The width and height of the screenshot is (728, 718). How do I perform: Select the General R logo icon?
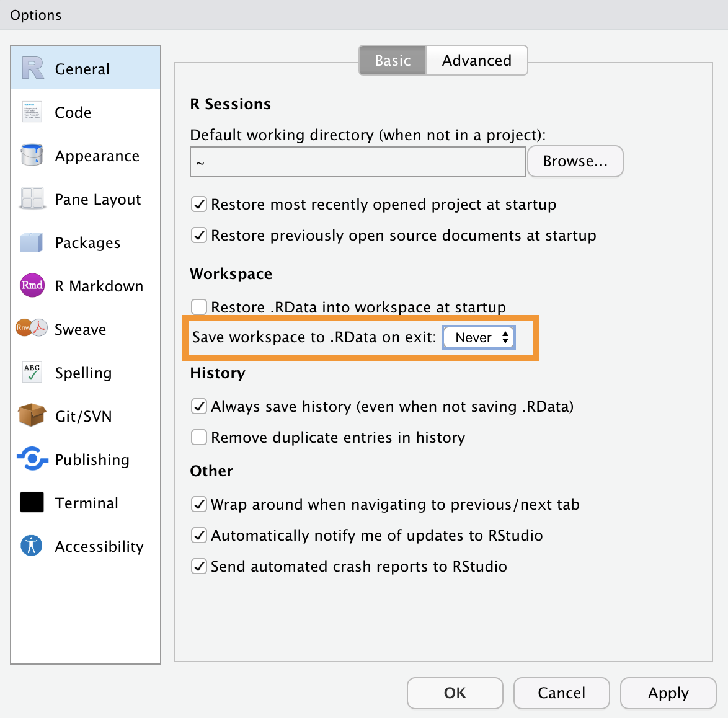[x=32, y=68]
